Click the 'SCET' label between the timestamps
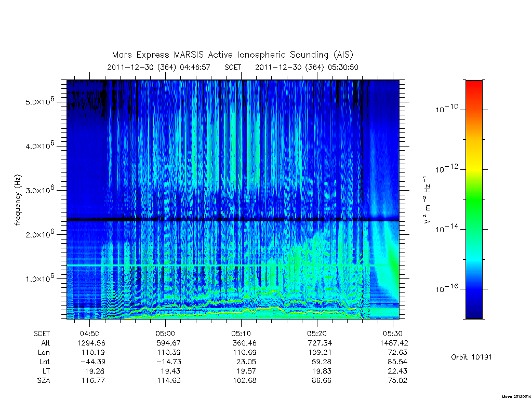This screenshot has height=399, width=532. 233,67
